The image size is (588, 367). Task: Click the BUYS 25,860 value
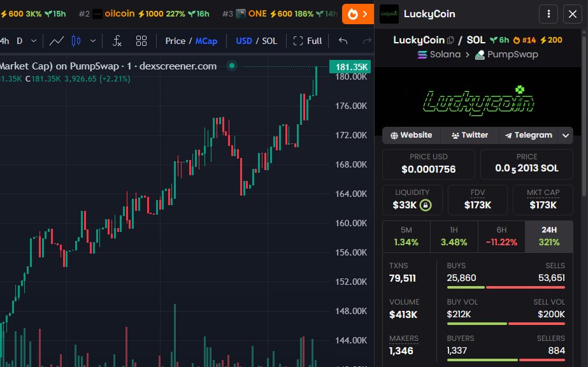pyautogui.click(x=461, y=278)
